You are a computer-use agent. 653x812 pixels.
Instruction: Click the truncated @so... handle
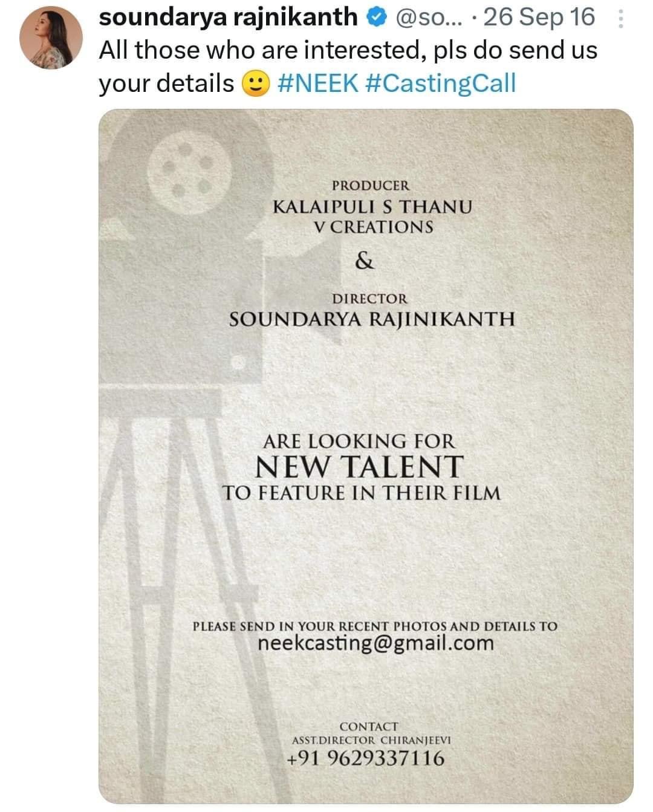[429, 18]
